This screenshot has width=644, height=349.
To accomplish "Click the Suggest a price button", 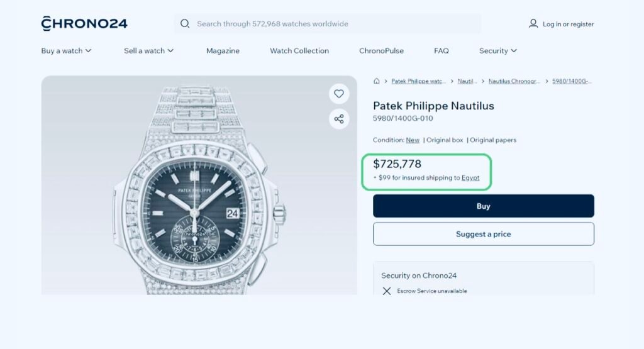I will [x=483, y=234].
